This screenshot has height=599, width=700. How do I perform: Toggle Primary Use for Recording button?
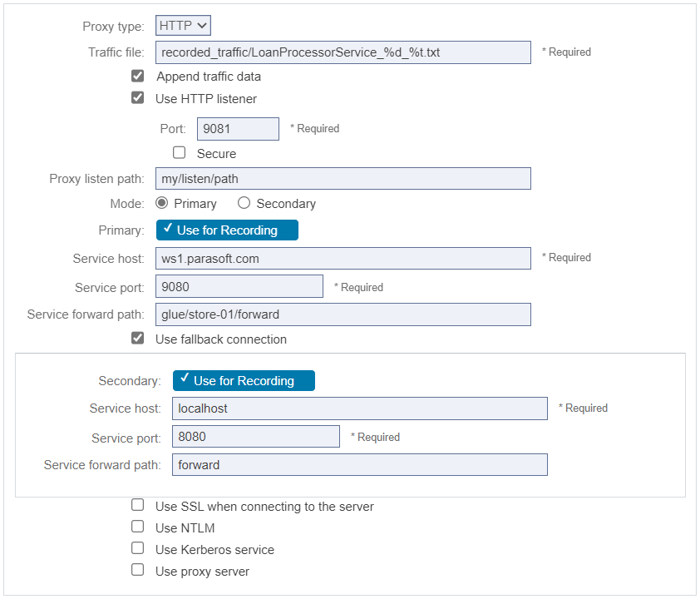[x=227, y=230]
